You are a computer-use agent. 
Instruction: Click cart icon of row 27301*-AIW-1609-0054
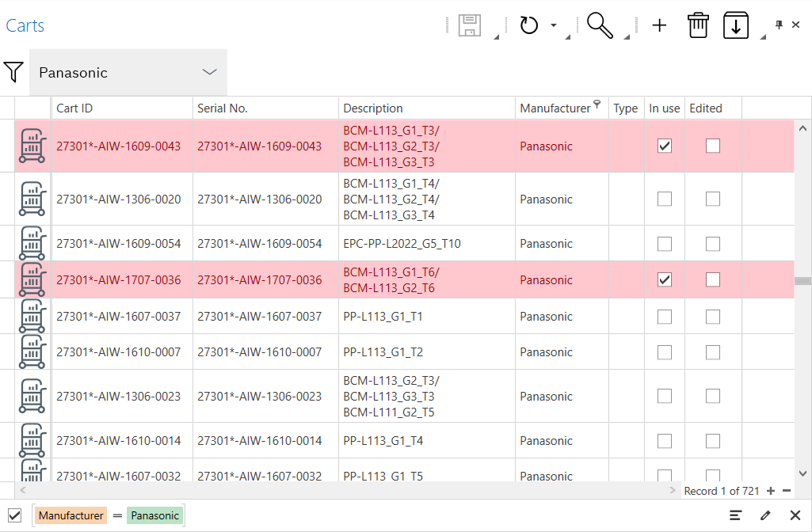32,243
